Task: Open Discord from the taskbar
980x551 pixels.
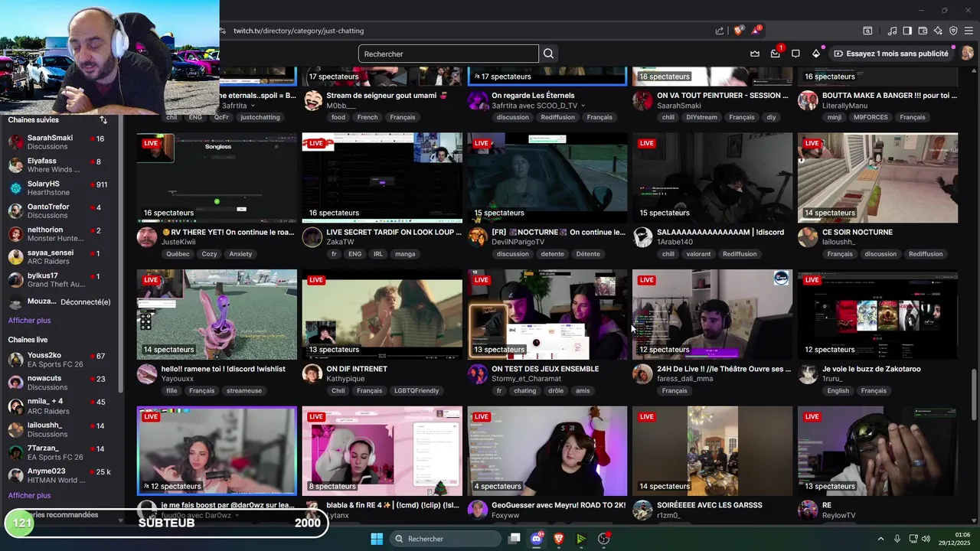Action: (537, 539)
